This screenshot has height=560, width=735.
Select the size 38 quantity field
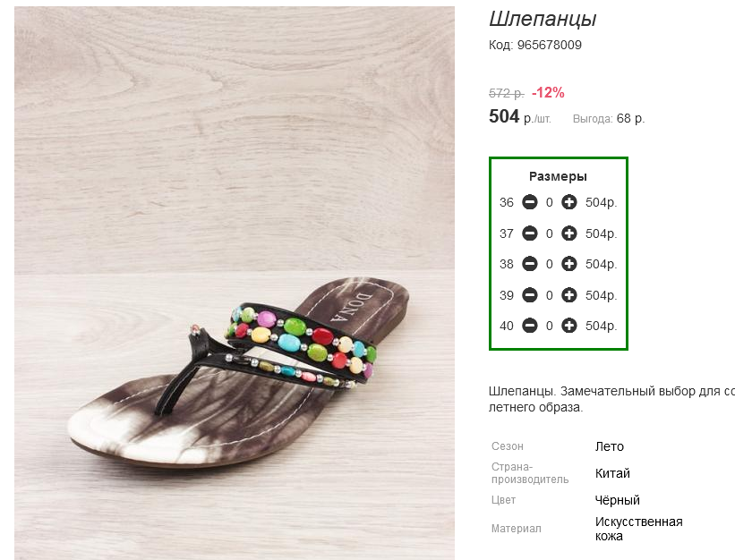coord(550,264)
